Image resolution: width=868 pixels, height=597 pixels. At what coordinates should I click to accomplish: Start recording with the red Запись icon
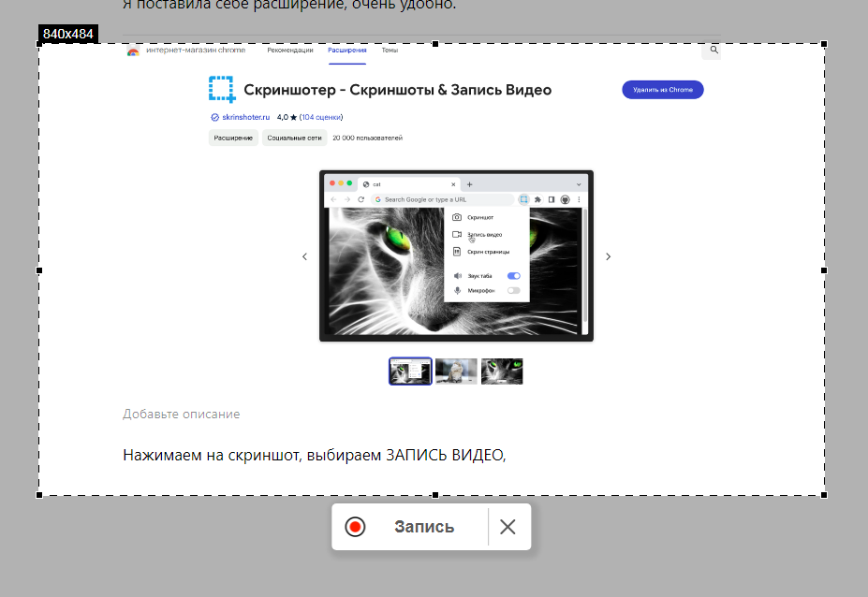coord(355,527)
